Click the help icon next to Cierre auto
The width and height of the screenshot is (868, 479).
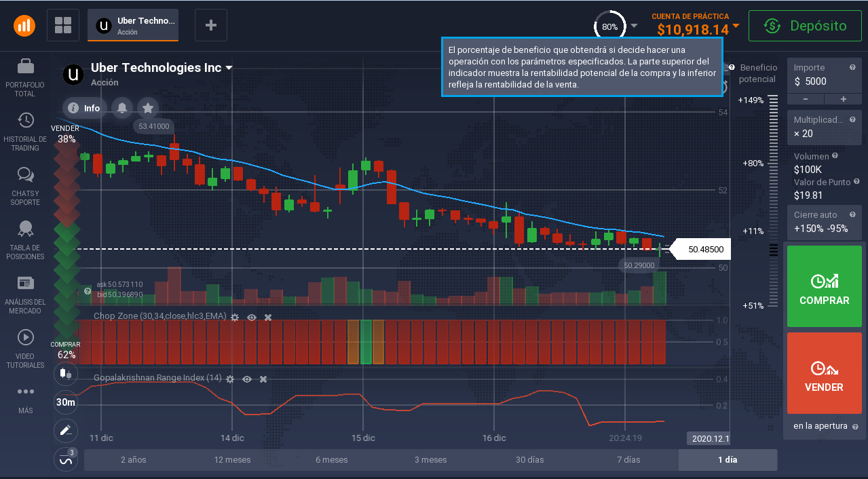point(852,214)
